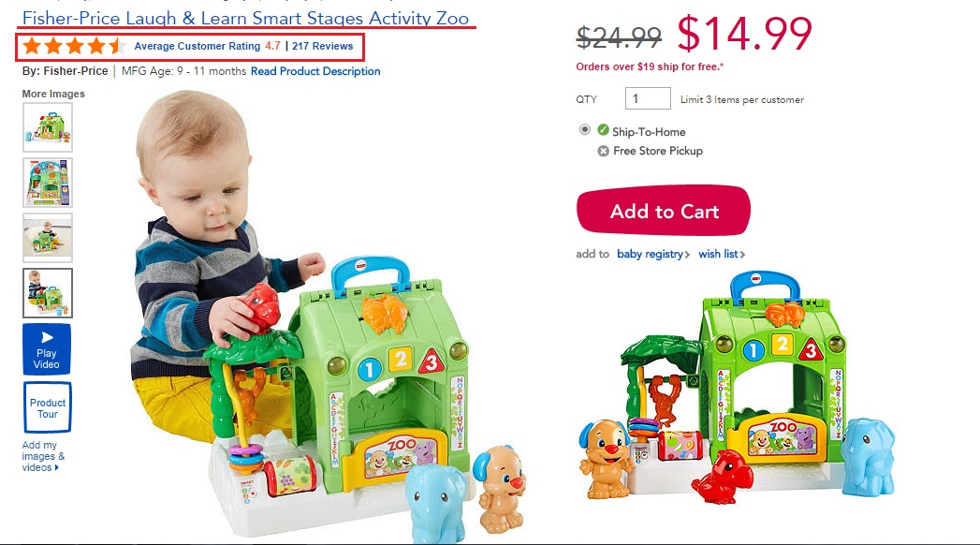
Task: Select the boxed packaging thumbnail
Action: (x=48, y=183)
